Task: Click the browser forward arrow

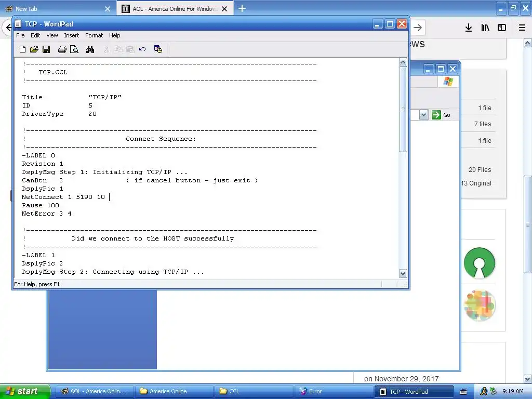Action: click(x=418, y=28)
